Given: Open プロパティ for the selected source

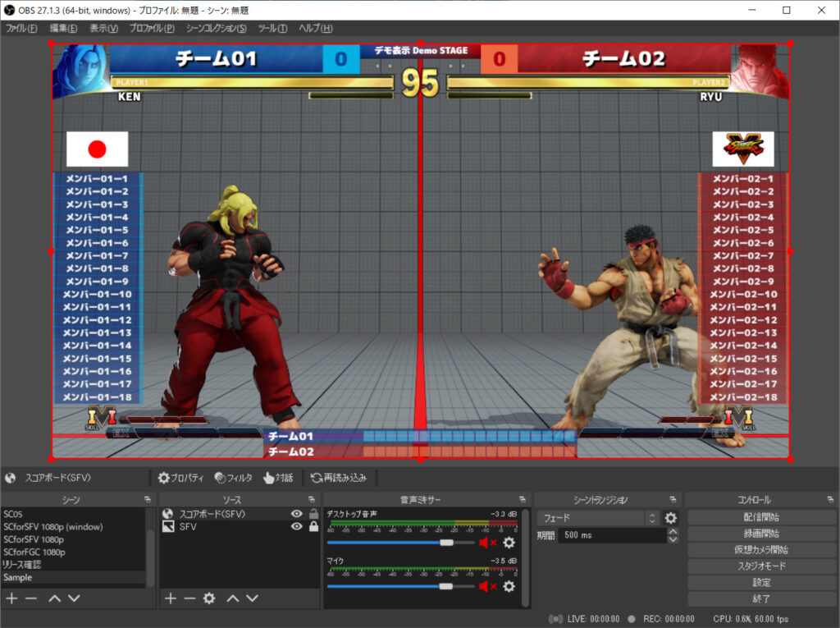Looking at the screenshot, I should 180,477.
